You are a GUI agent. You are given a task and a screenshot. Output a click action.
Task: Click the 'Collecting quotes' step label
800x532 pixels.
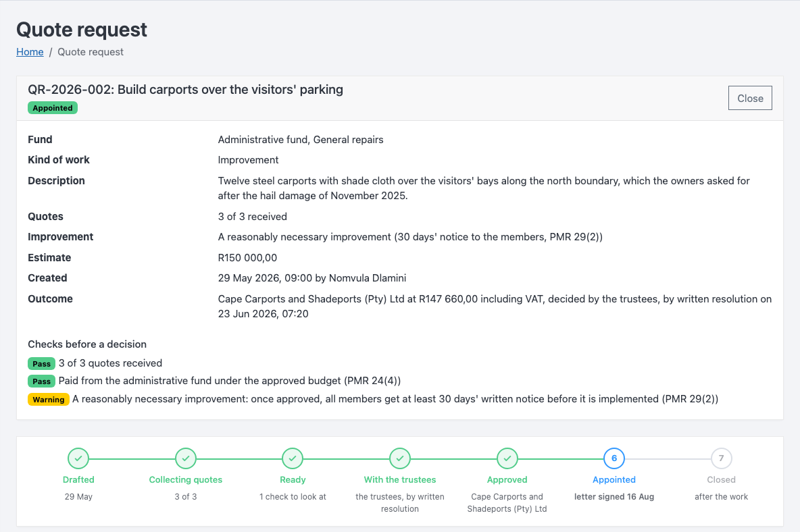(186, 479)
